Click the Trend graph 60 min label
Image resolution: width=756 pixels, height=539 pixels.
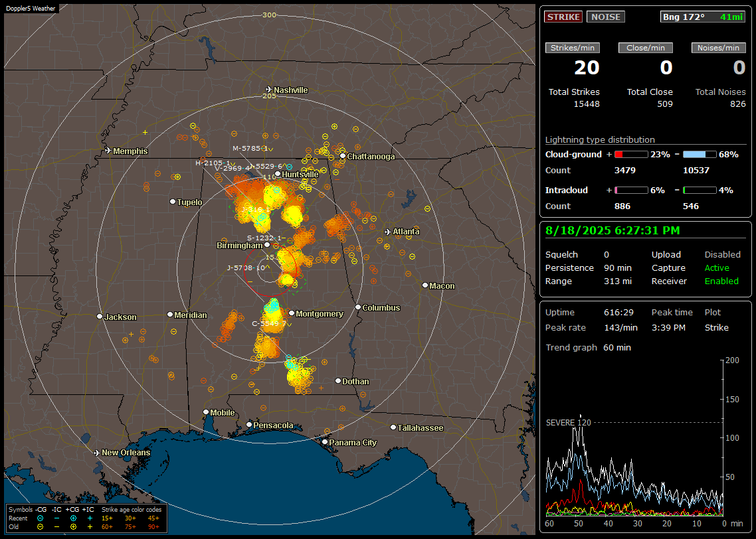click(588, 348)
